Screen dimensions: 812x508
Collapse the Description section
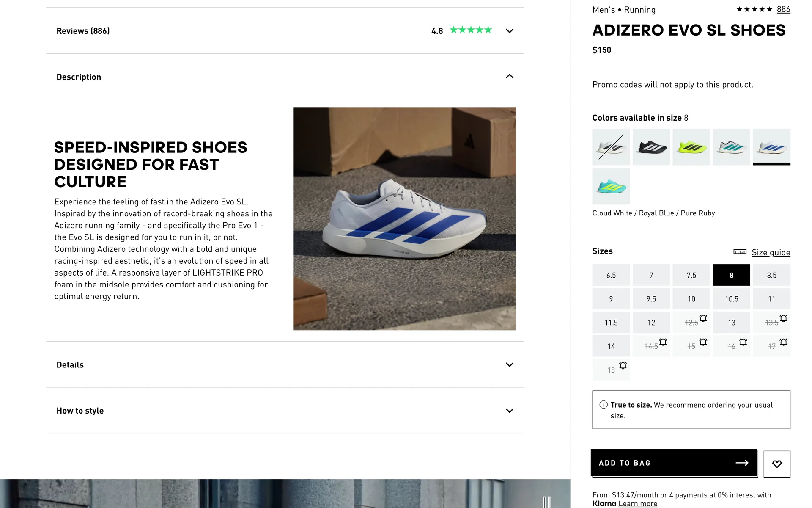point(509,77)
